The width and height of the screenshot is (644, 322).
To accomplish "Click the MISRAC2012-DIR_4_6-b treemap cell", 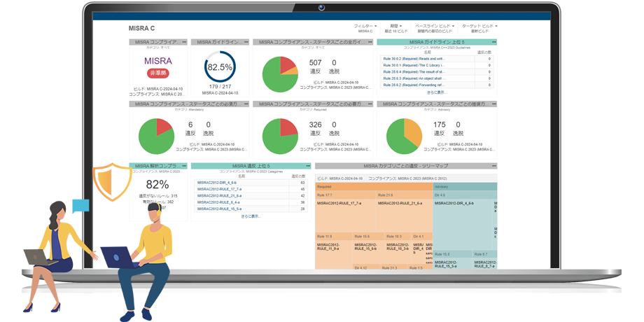I will (463, 224).
